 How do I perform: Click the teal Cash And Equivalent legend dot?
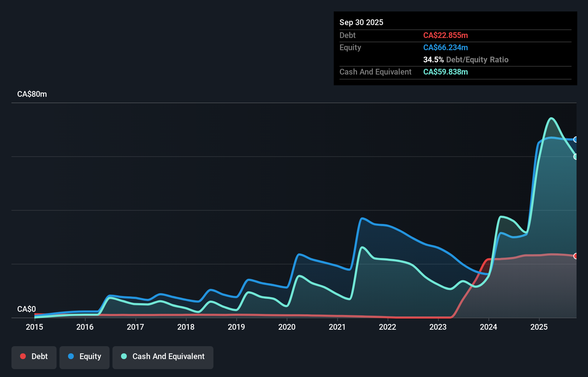[x=124, y=356]
